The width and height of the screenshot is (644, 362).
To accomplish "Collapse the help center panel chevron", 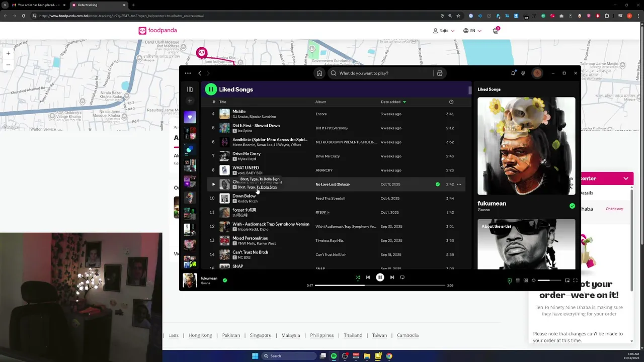I will (x=626, y=178).
